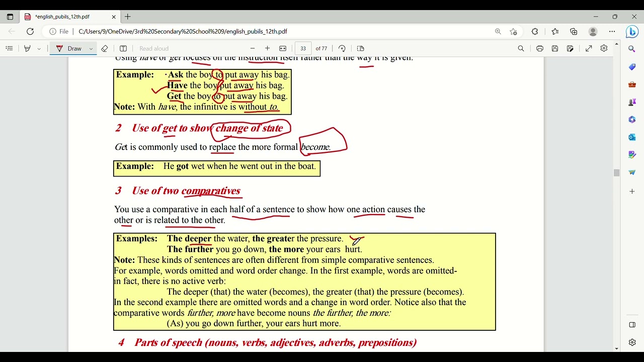Open Outlook in the sidebar

tap(632, 137)
